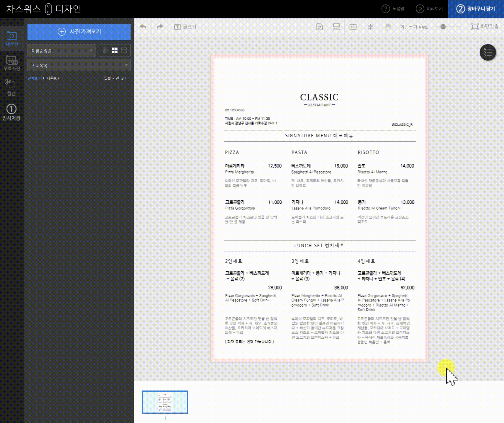Select the 3인세트 heading

(x=300, y=261)
